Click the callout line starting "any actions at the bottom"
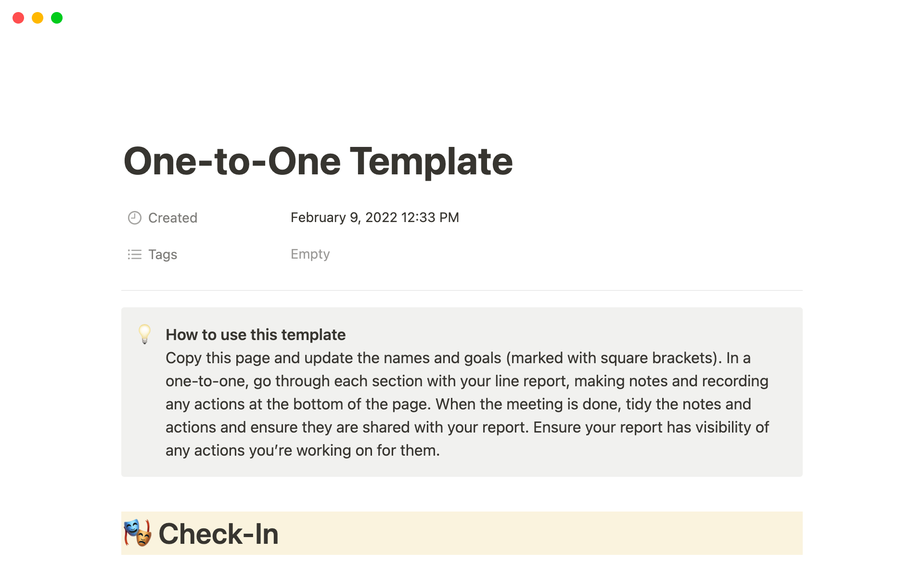Viewport: 924px width, 578px height. tap(458, 404)
